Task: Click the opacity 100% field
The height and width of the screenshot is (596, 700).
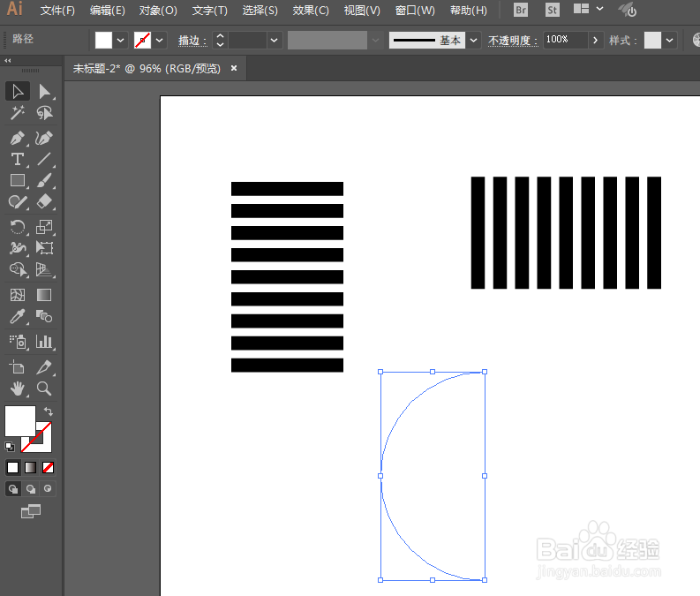Action: [x=565, y=40]
